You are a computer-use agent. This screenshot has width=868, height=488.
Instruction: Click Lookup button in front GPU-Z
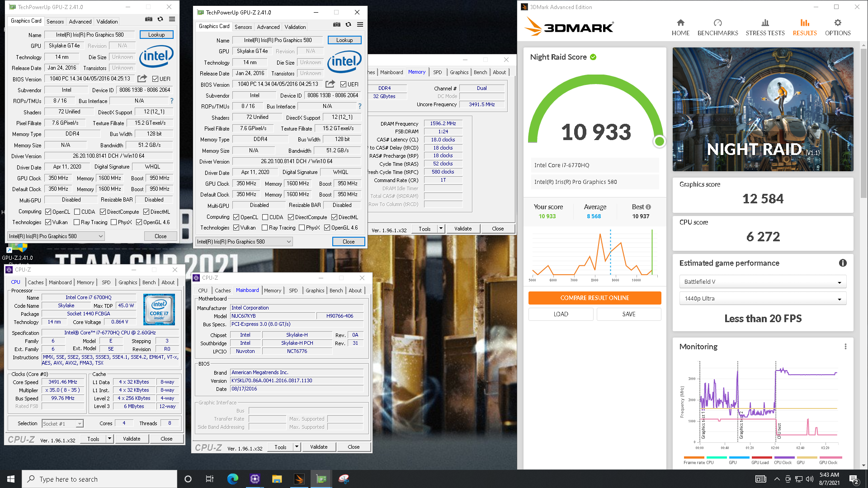344,40
